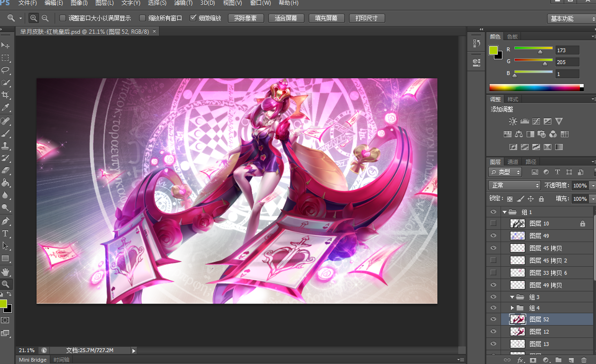
Task: Open the blend mode 正常 dropdown
Action: [514, 186]
